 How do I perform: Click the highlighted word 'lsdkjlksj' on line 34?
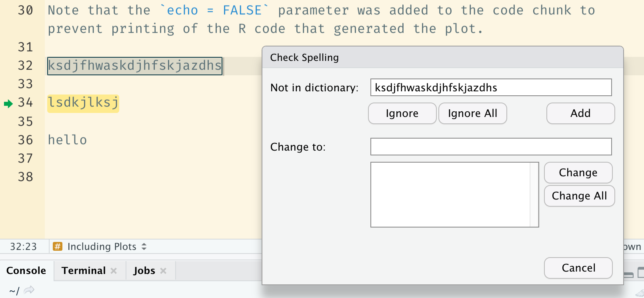click(83, 103)
